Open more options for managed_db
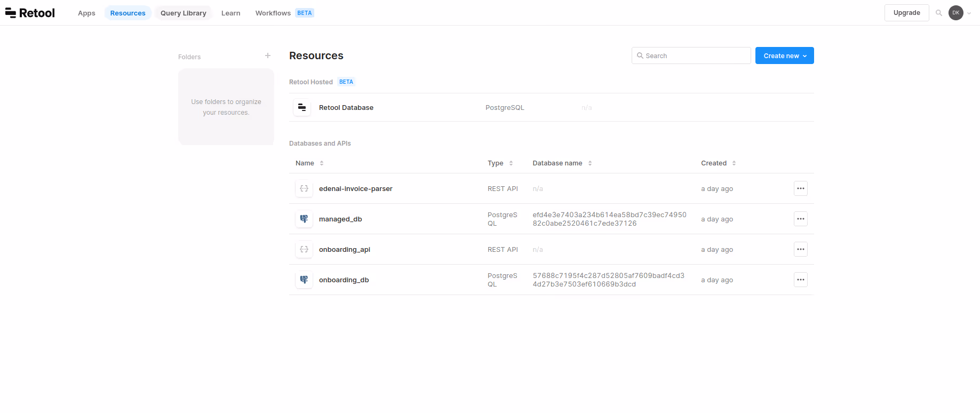The width and height of the screenshot is (980, 413). pyautogui.click(x=801, y=219)
